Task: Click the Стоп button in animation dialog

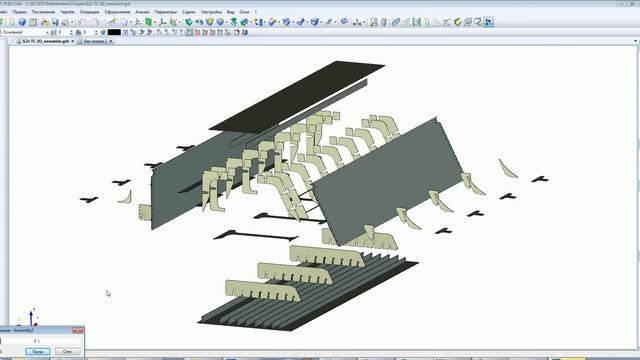Action: (x=67, y=351)
